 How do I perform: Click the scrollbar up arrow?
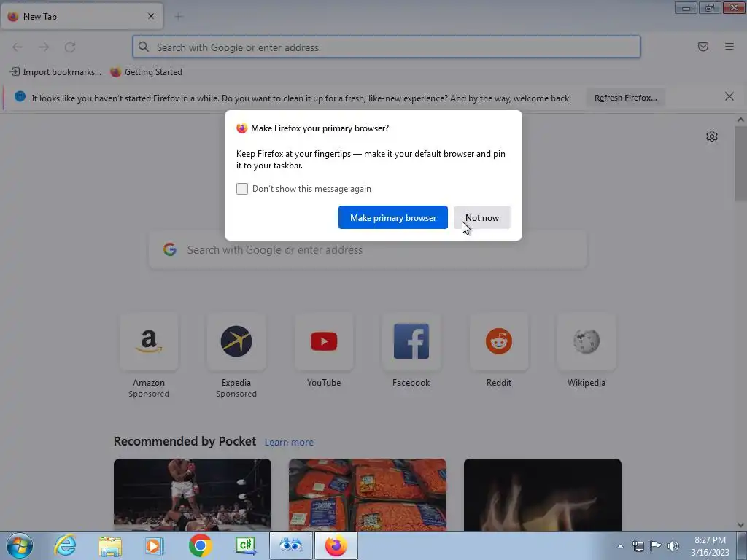coord(740,120)
